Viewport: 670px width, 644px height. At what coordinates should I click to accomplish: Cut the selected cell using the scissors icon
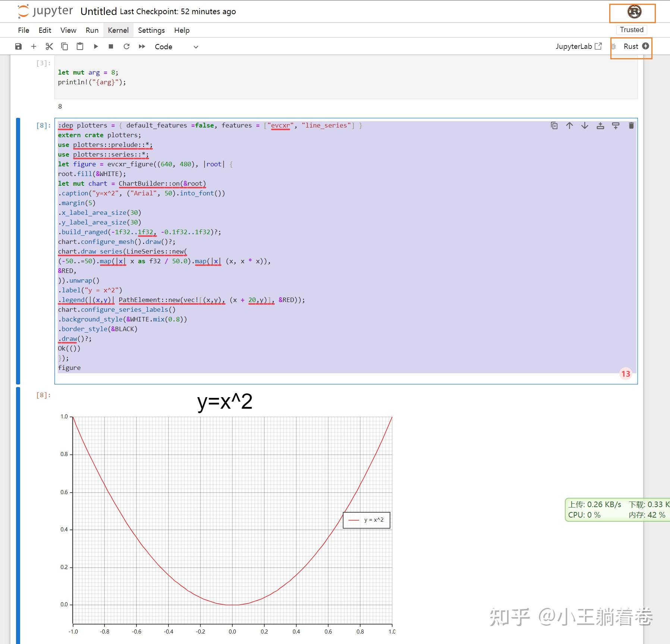click(x=49, y=46)
